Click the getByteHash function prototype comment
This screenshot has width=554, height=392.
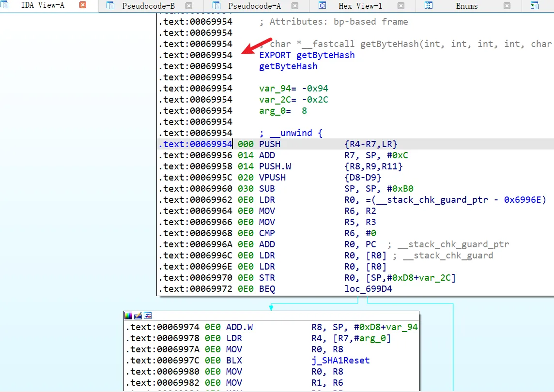point(406,44)
